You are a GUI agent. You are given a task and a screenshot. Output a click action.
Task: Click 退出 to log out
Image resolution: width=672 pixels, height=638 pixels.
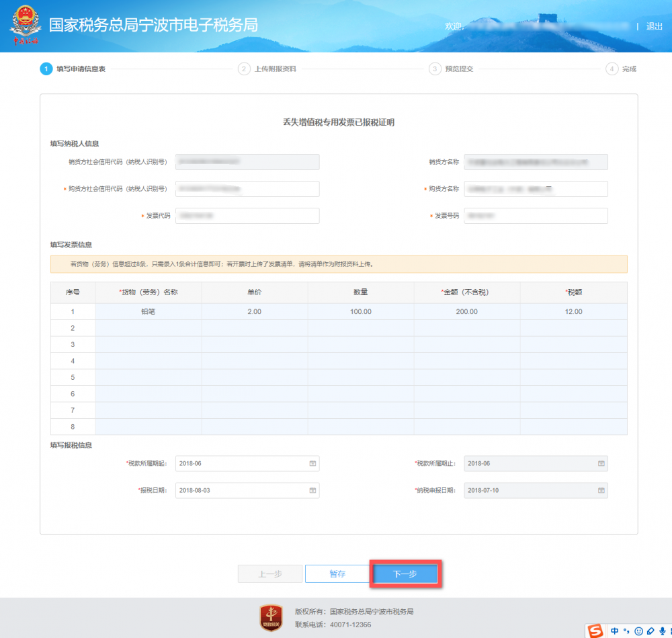click(653, 27)
